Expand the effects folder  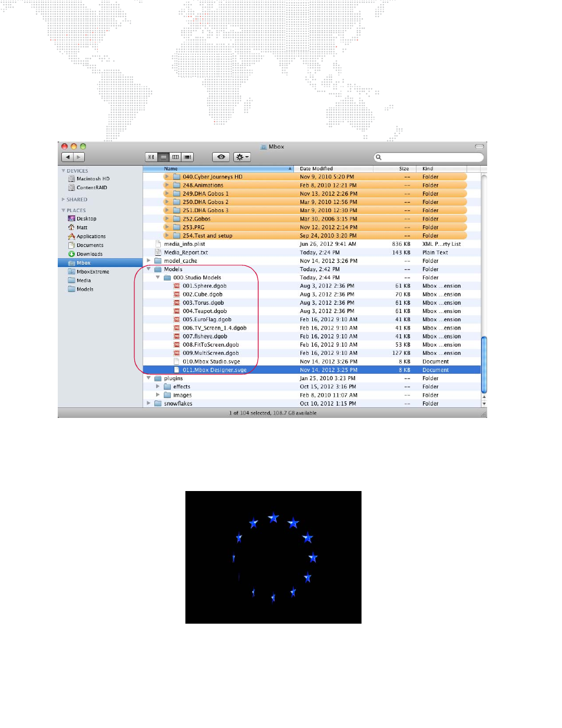[158, 387]
